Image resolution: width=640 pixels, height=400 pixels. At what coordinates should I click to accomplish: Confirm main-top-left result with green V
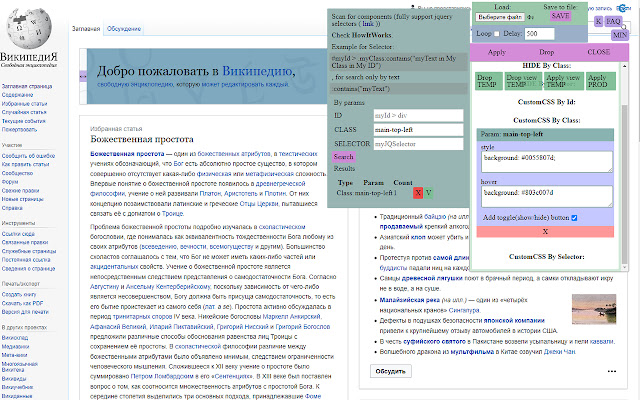click(428, 193)
